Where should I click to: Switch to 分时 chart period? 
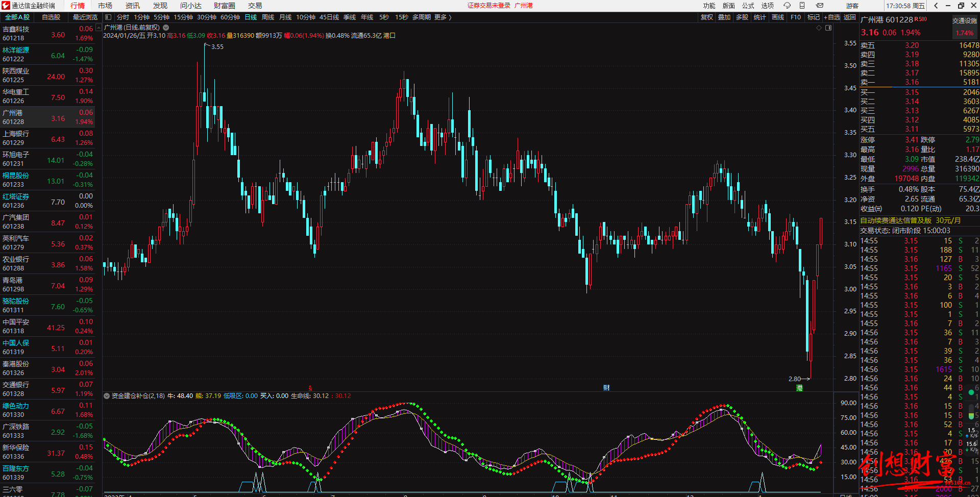[x=123, y=17]
